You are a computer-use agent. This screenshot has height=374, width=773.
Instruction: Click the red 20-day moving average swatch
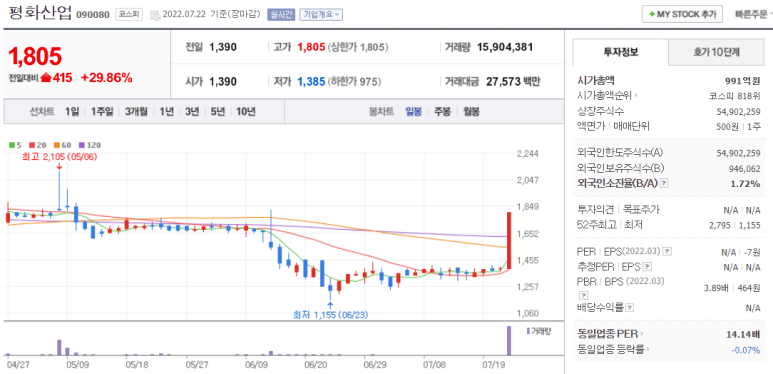[32, 145]
